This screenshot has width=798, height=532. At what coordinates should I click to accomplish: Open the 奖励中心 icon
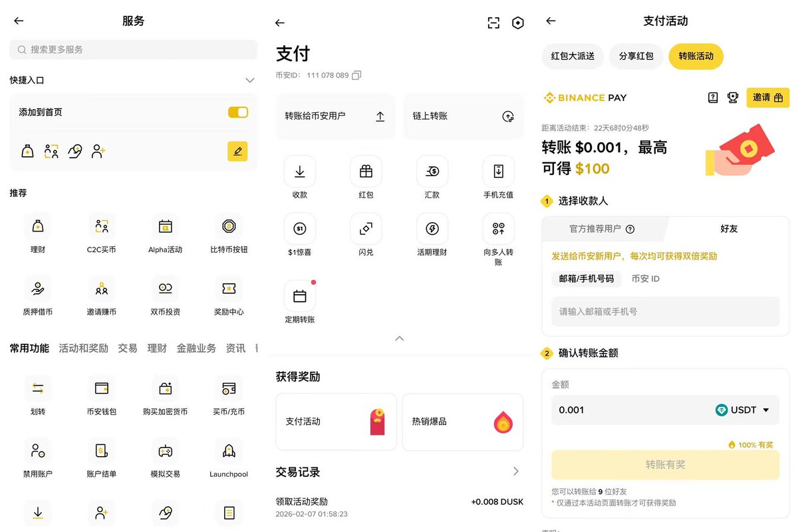coord(229,289)
